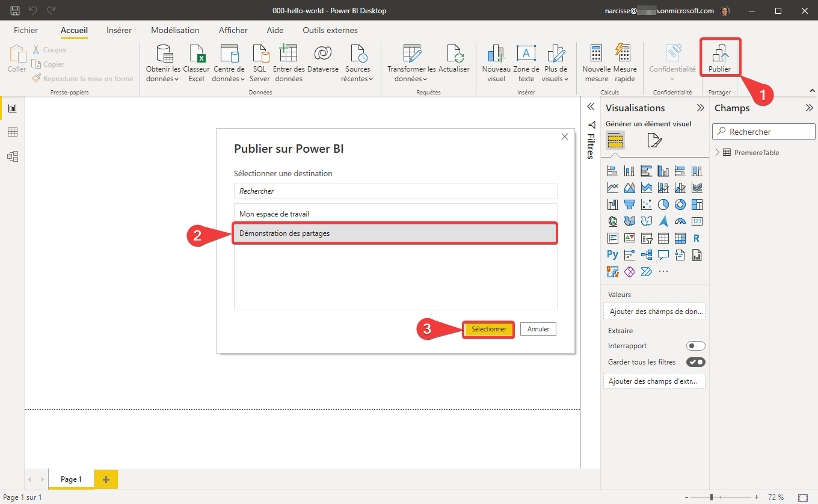The width and height of the screenshot is (818, 504).
Task: Click Entrer des données icon
Action: [289, 53]
